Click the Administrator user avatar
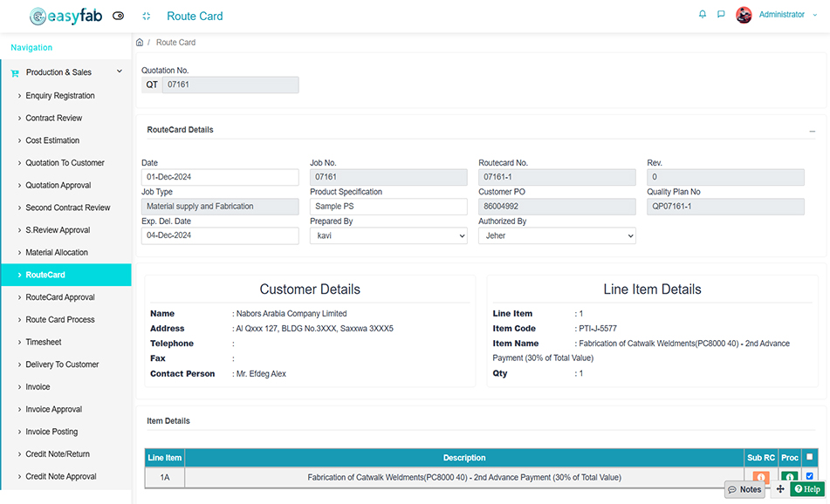The width and height of the screenshot is (830, 504). (744, 15)
